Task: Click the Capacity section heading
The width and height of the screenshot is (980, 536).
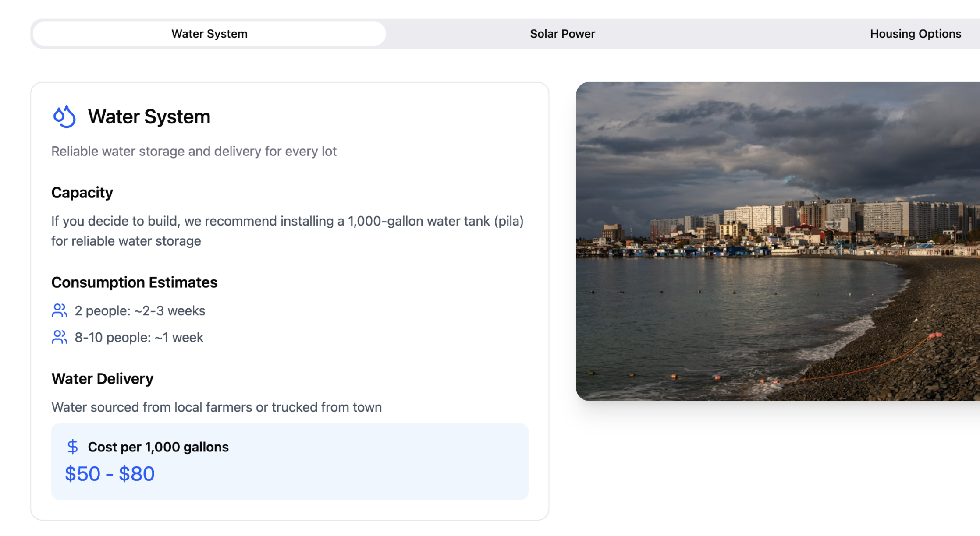Action: (x=82, y=193)
